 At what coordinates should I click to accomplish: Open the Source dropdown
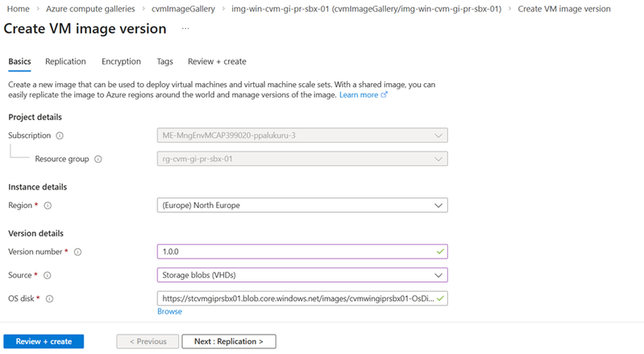pyautogui.click(x=301, y=275)
